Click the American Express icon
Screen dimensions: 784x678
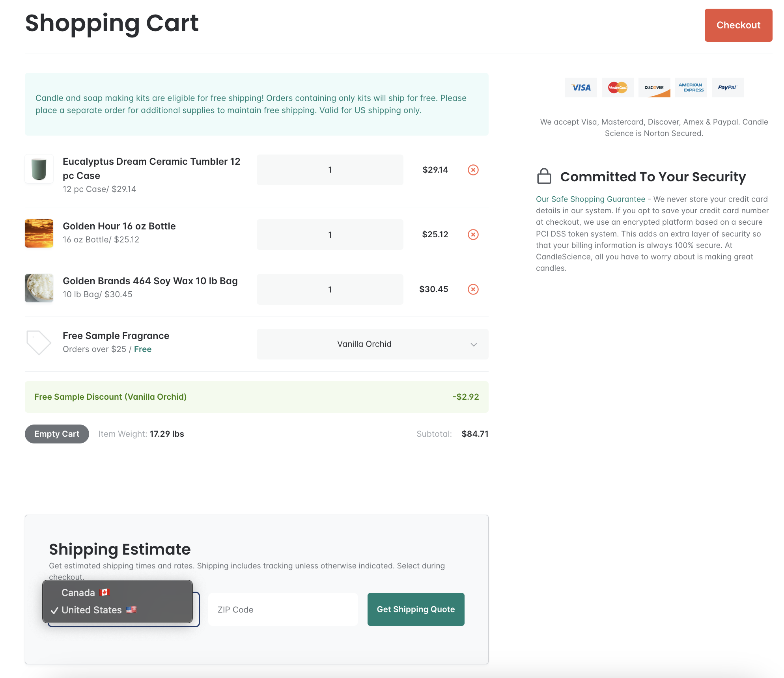pos(691,88)
